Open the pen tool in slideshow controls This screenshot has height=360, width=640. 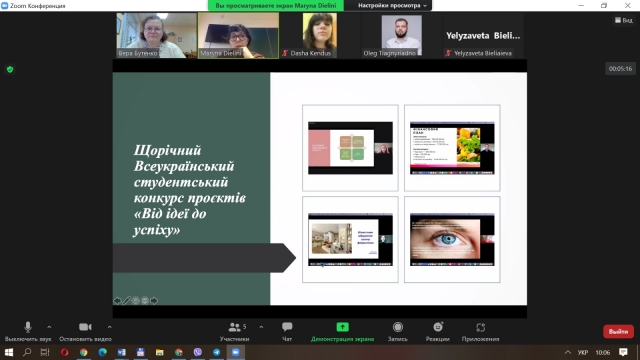(x=127, y=301)
